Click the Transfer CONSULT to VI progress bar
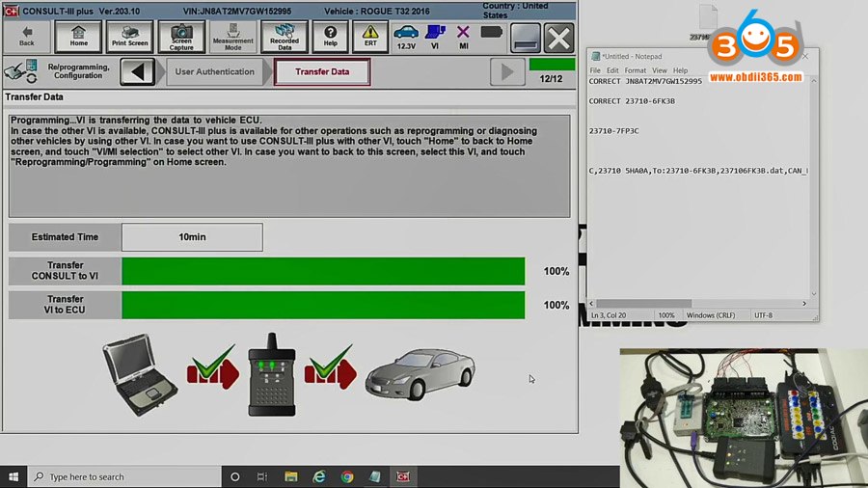The height and width of the screenshot is (488, 868). pos(323,271)
